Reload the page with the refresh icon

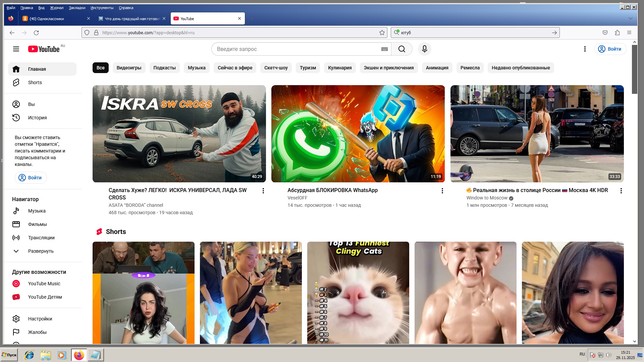(36, 33)
